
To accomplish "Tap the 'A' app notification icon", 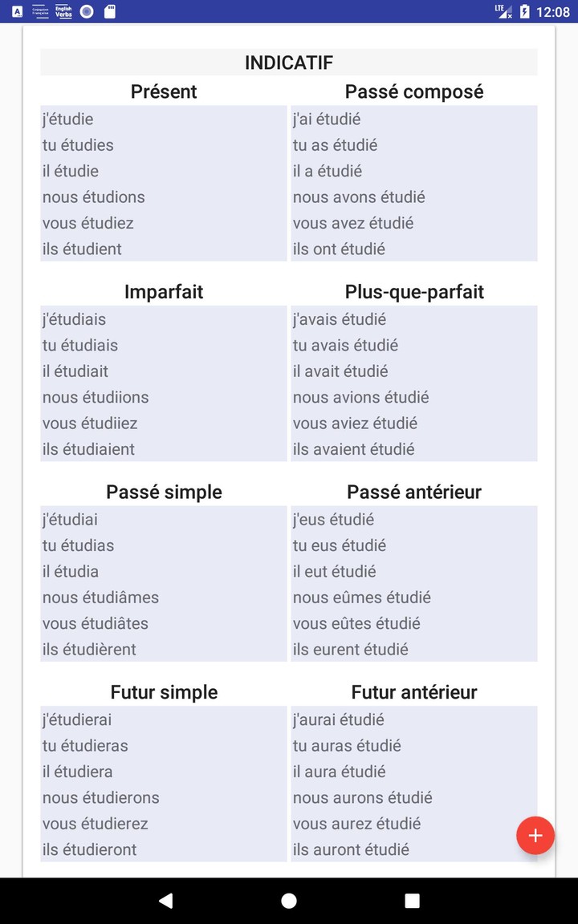I will pyautogui.click(x=17, y=11).
